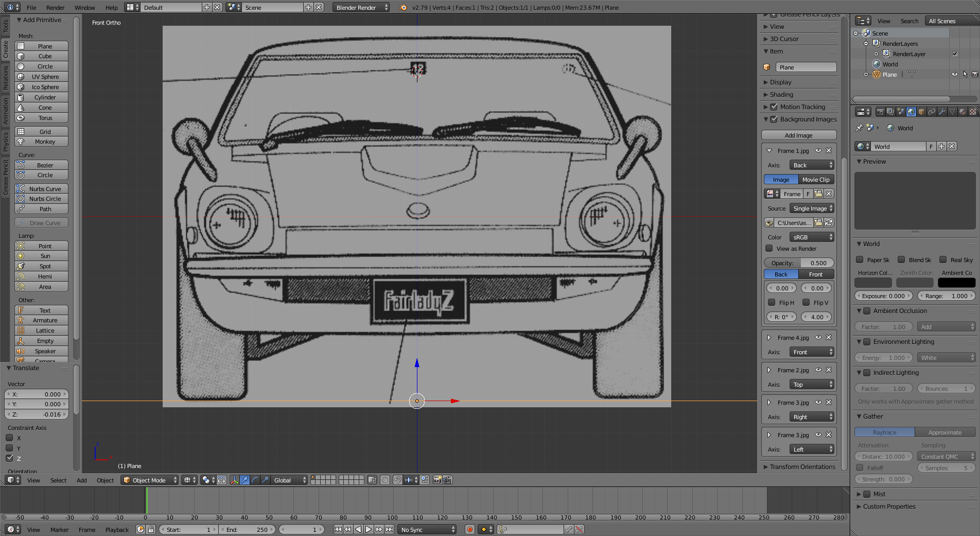Click the reload image icon beside file path
The image size is (980, 536).
(x=829, y=222)
